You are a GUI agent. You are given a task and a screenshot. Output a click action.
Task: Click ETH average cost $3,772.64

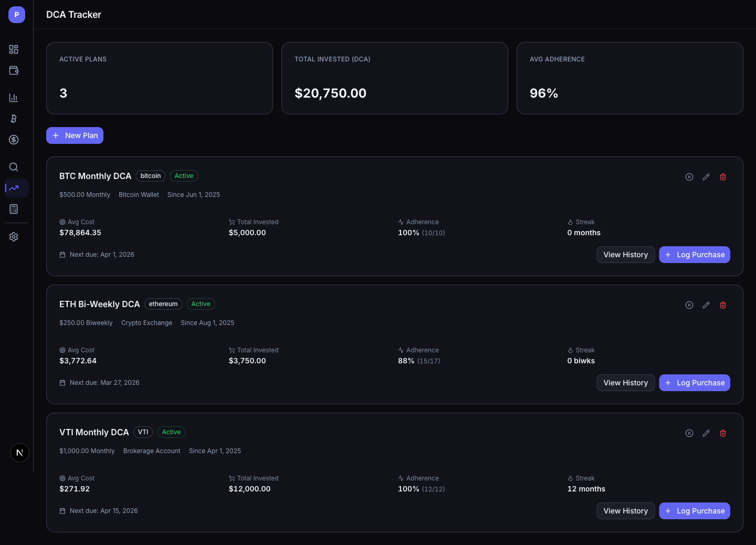pos(78,361)
